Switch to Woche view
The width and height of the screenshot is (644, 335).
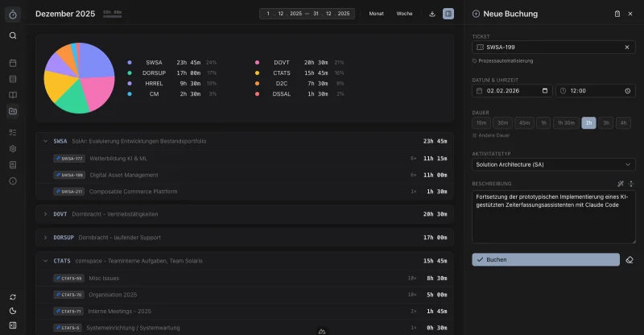coord(404,14)
